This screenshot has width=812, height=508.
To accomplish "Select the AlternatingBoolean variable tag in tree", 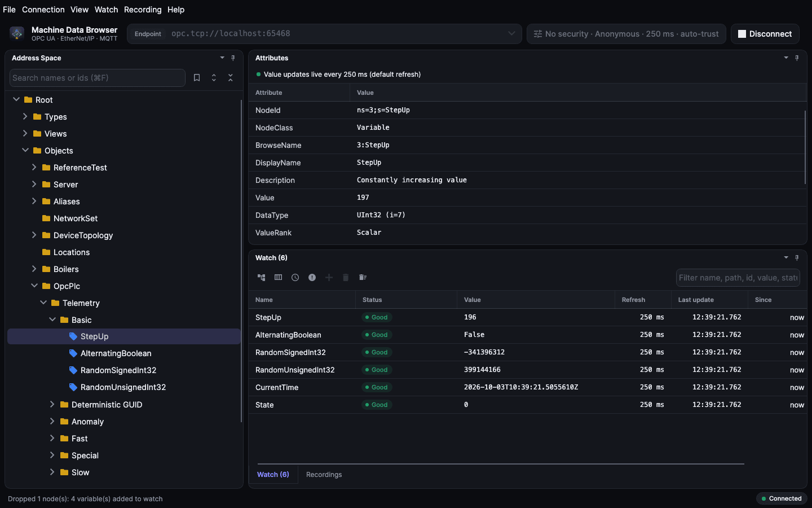I will pyautogui.click(x=73, y=353).
